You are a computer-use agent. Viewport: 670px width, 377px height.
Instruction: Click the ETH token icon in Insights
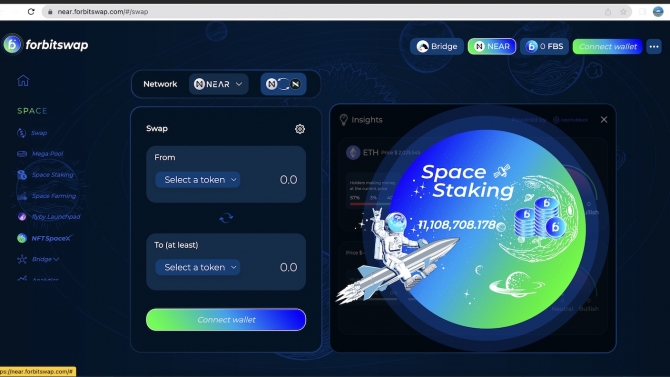(353, 152)
